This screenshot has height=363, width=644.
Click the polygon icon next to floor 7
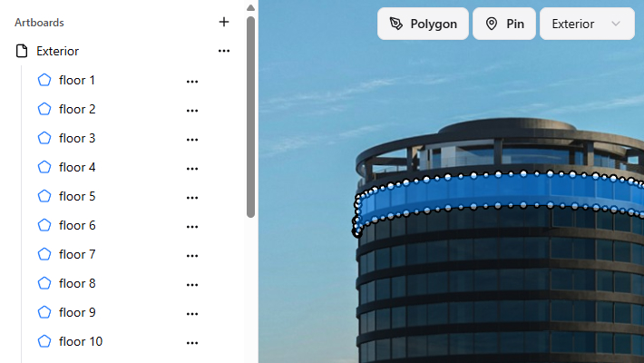point(44,254)
